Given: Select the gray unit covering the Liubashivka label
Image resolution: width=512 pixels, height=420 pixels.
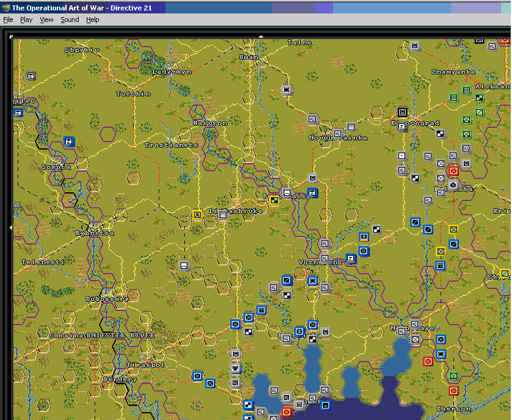Looking at the screenshot, I should [x=223, y=214].
